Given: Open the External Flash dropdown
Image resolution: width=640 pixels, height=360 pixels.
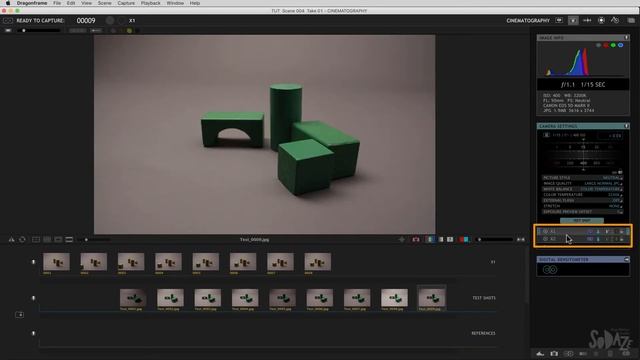Looking at the screenshot, I should tap(582, 200).
